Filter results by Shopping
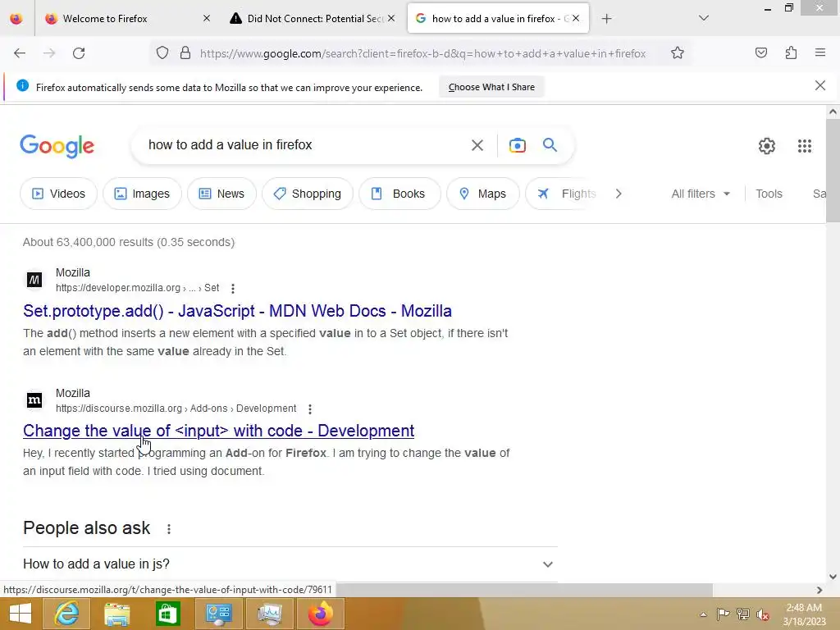Screen dimensions: 840x630 (308, 194)
